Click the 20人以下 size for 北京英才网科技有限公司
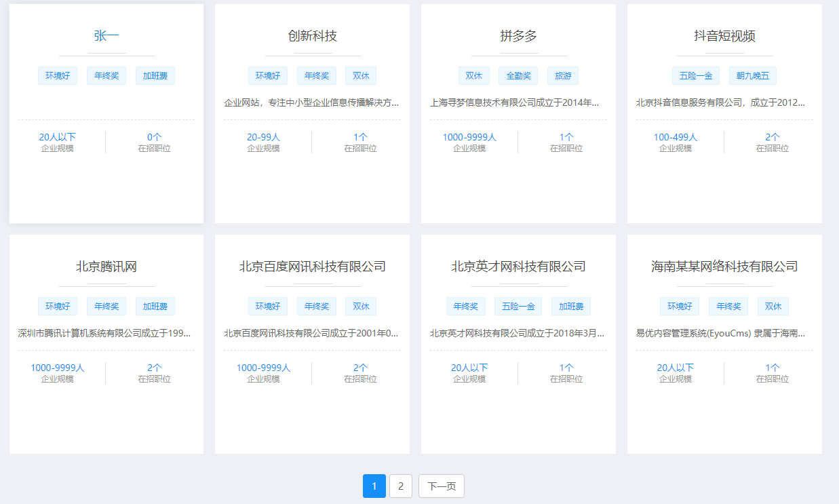 click(x=470, y=368)
